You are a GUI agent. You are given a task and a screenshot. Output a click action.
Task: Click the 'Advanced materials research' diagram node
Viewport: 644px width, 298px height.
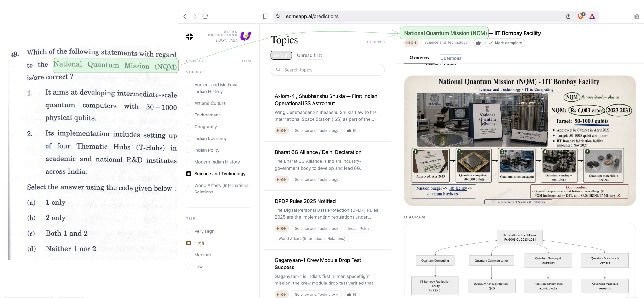604,286
